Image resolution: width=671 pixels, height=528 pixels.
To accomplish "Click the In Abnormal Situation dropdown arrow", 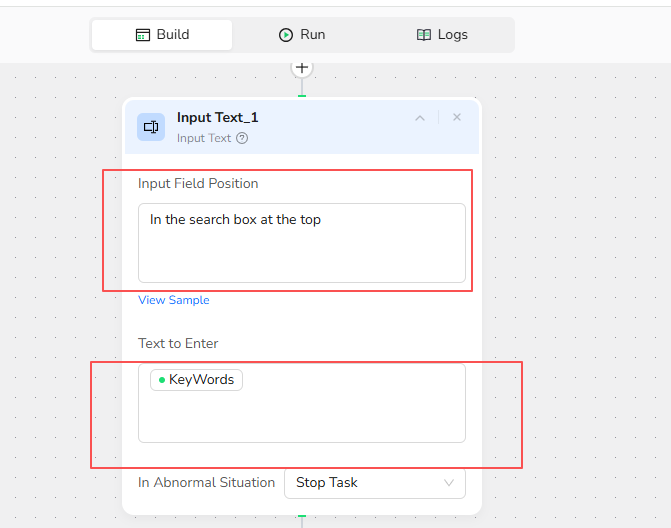I will point(449,483).
